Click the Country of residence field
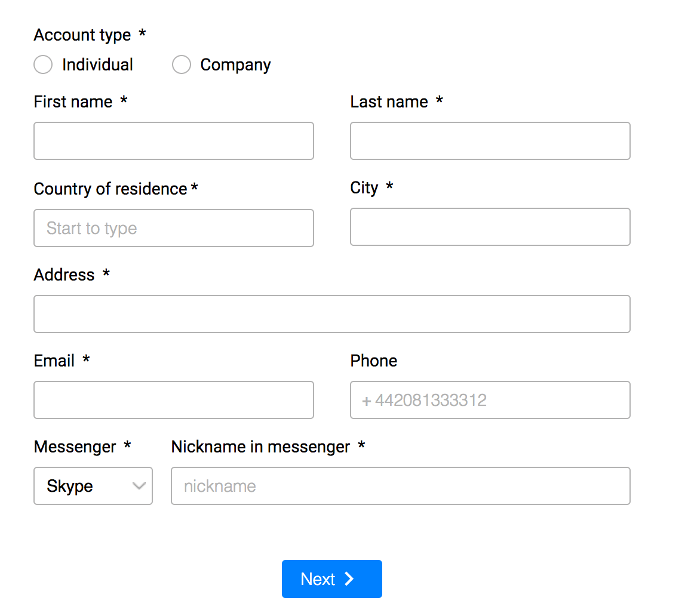Screen dimensions: 688x616 tap(174, 228)
